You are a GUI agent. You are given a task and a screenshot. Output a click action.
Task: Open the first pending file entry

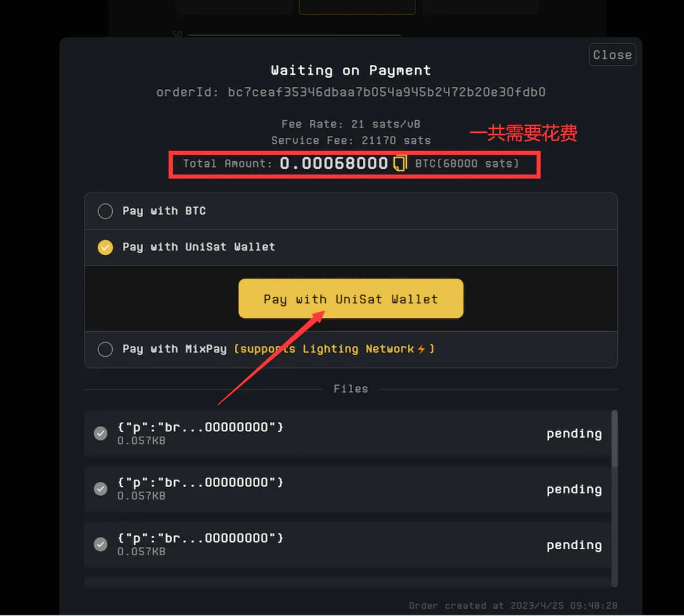click(347, 433)
